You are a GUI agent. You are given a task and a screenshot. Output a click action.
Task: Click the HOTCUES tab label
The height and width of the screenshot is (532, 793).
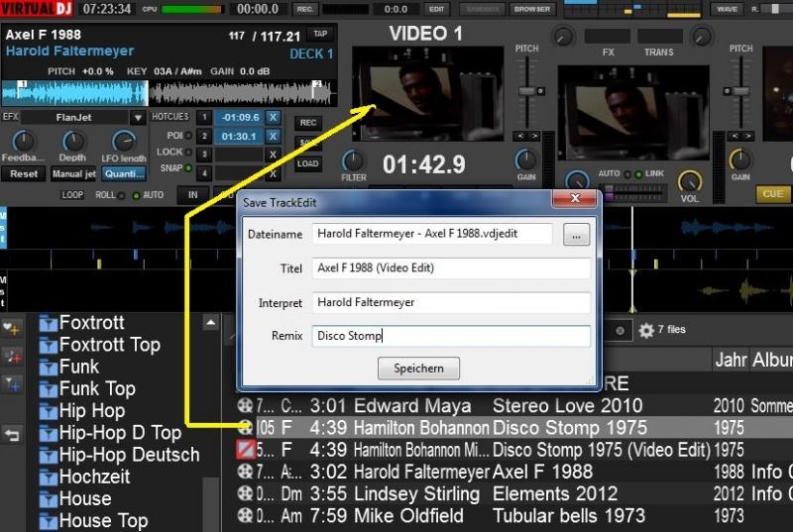point(170,117)
